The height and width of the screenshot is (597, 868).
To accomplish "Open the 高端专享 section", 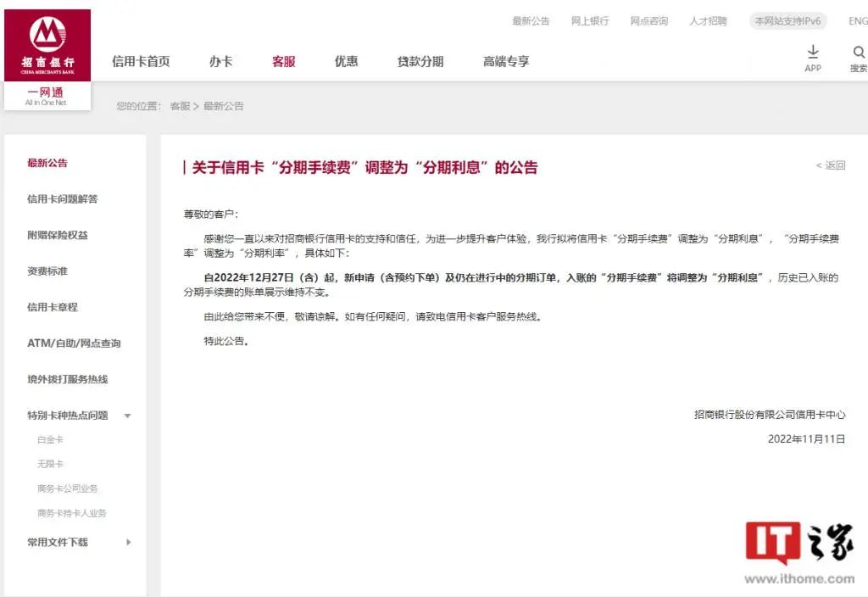I will [506, 61].
